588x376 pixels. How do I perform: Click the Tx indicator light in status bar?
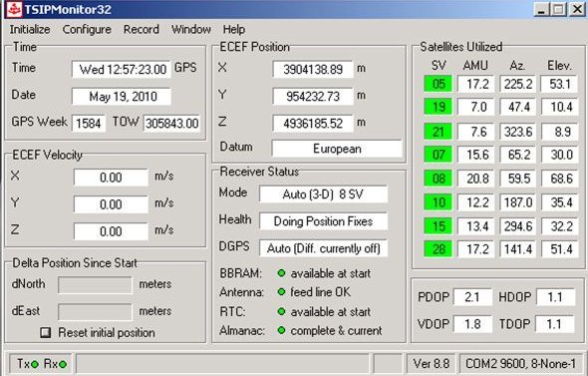(35, 364)
